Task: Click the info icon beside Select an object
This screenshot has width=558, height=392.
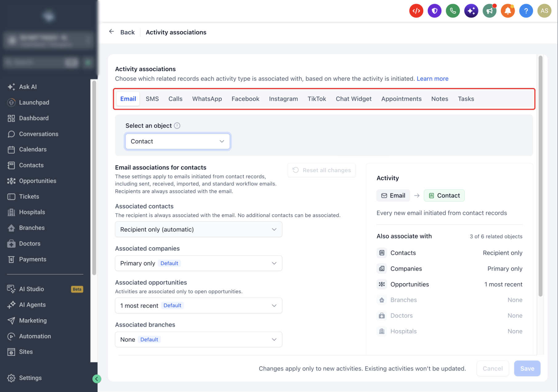Action: point(177,126)
